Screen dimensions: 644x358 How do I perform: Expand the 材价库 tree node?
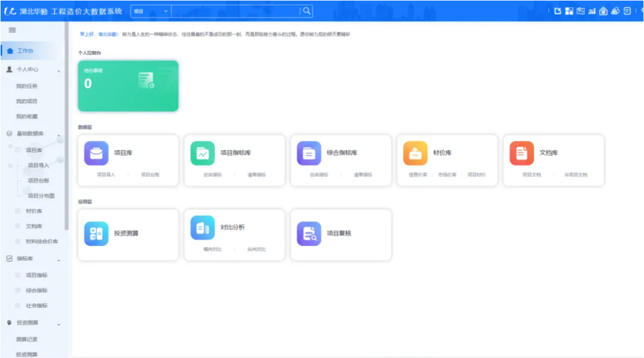pyautogui.click(x=18, y=211)
